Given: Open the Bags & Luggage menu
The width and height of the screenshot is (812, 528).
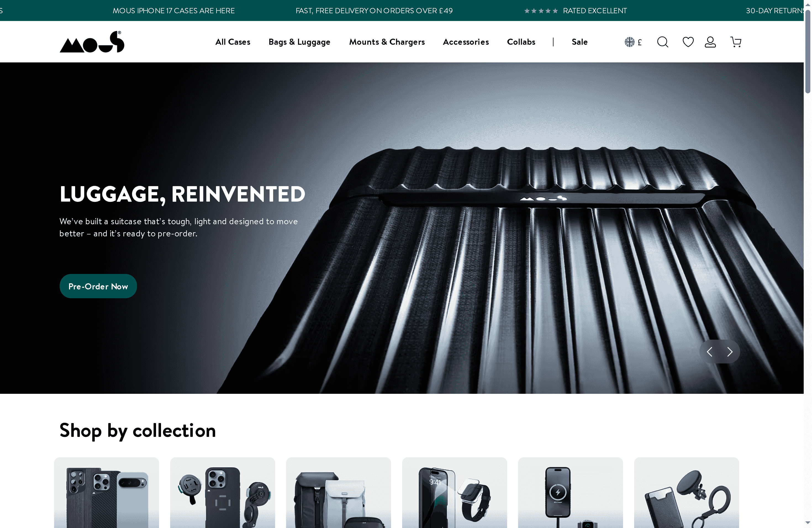Looking at the screenshot, I should coord(299,42).
